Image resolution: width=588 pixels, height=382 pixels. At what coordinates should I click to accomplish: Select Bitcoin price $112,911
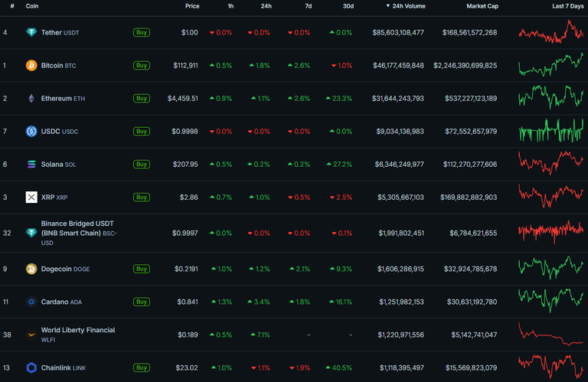tap(185, 66)
